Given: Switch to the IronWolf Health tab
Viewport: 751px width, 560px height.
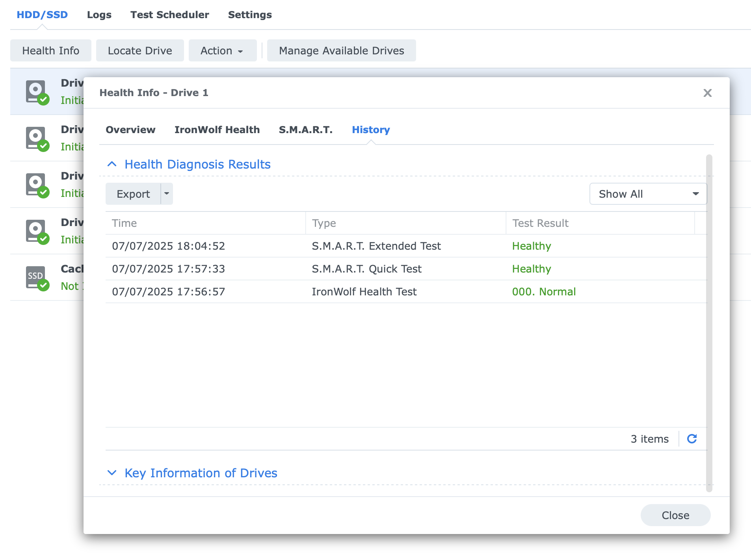Looking at the screenshot, I should (x=217, y=130).
